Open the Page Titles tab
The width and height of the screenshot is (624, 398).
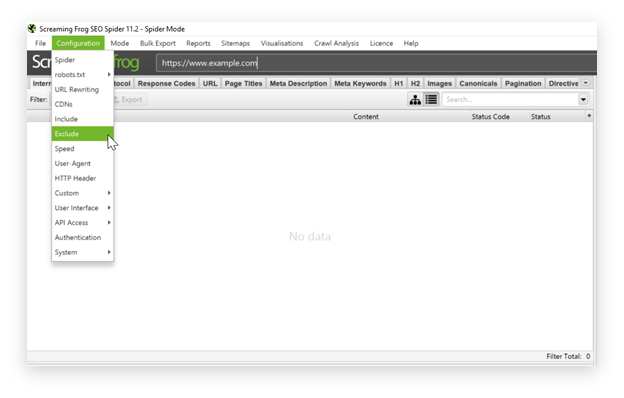(x=243, y=84)
